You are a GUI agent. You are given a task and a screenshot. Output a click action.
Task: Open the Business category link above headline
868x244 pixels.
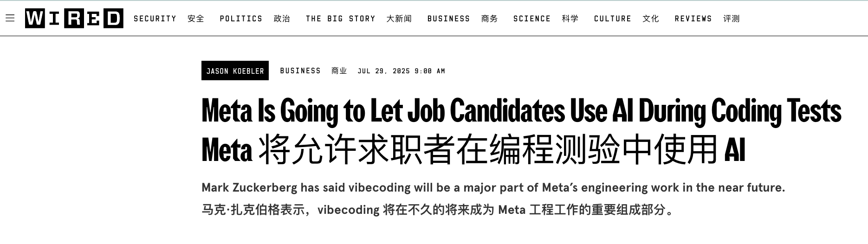point(300,71)
